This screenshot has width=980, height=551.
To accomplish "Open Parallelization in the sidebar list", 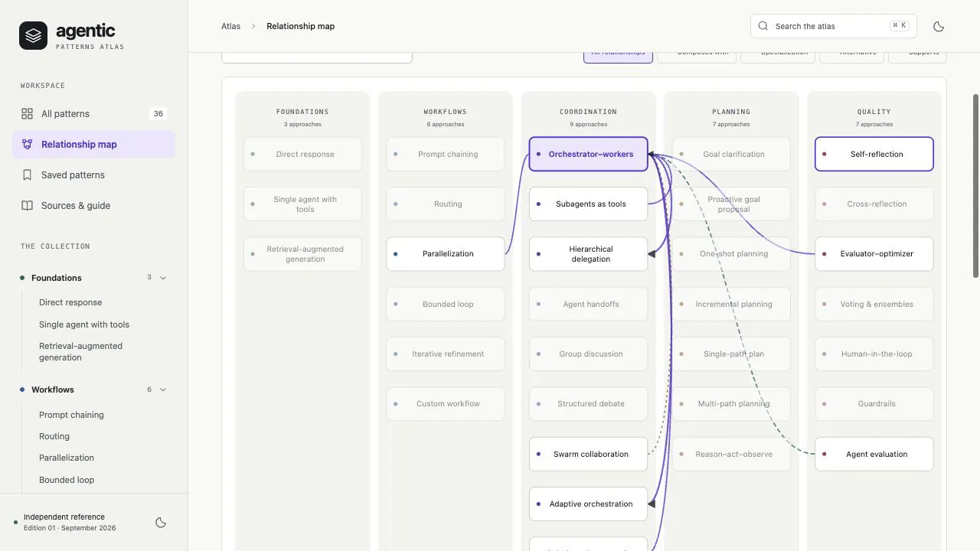I will (67, 458).
